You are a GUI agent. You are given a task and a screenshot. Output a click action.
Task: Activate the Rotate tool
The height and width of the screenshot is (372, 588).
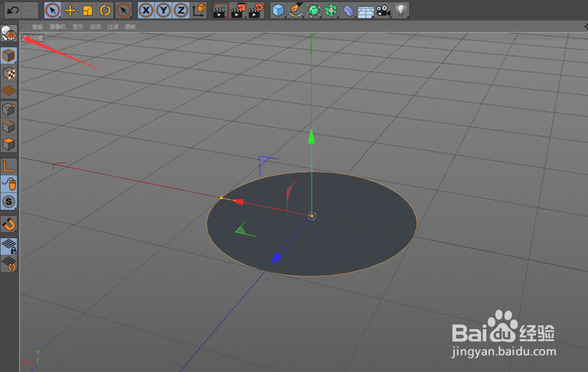pyautogui.click(x=105, y=10)
